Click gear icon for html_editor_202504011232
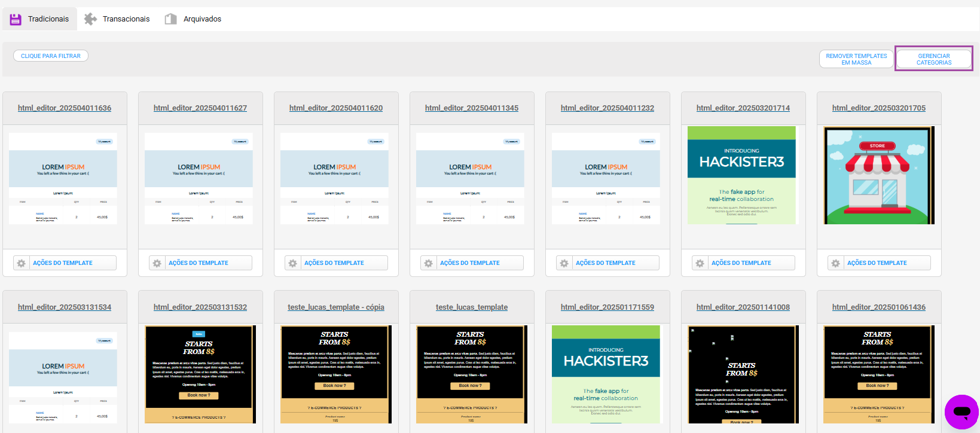The width and height of the screenshot is (980, 433). click(x=564, y=263)
